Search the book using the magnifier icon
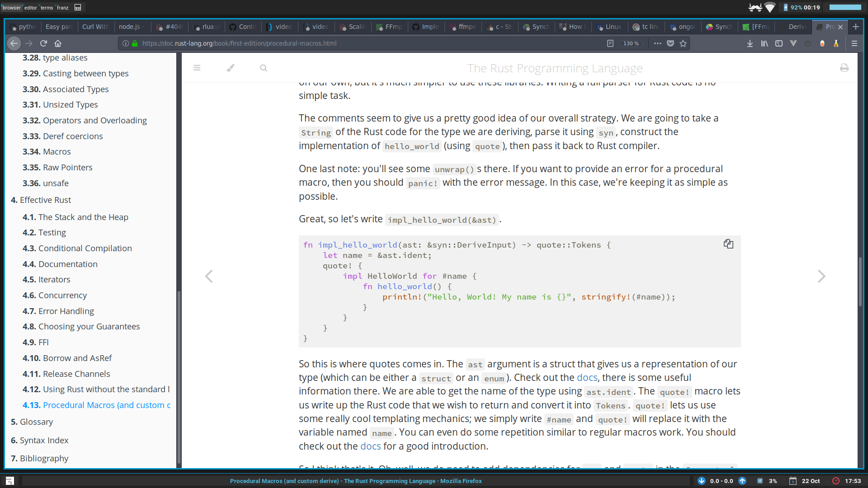The height and width of the screenshot is (488, 868). point(264,68)
